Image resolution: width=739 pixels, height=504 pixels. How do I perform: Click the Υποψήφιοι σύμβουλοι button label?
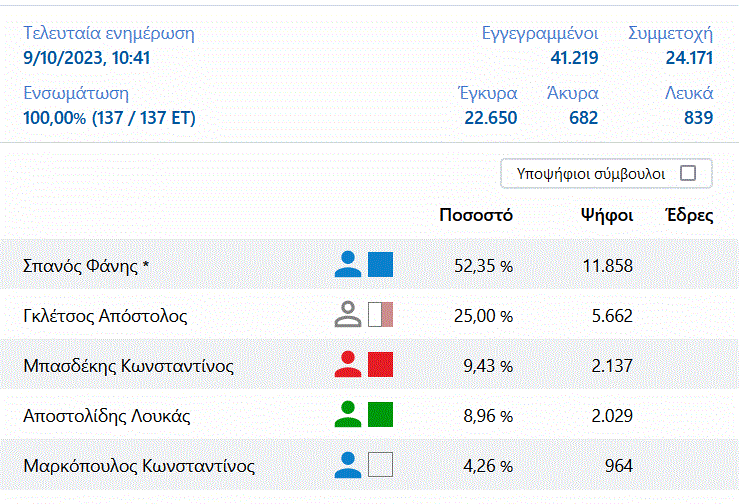(x=591, y=173)
